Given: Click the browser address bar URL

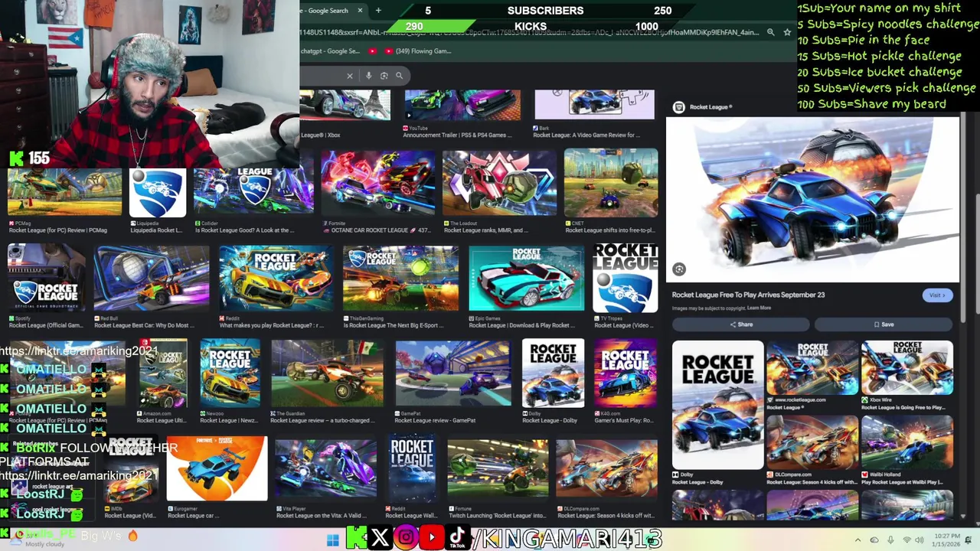Looking at the screenshot, I should [528, 32].
